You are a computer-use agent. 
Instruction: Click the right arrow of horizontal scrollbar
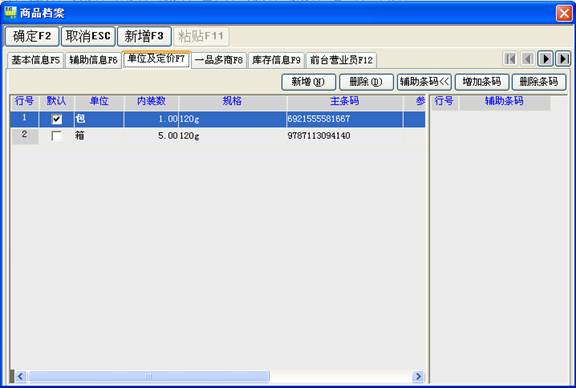418,377
